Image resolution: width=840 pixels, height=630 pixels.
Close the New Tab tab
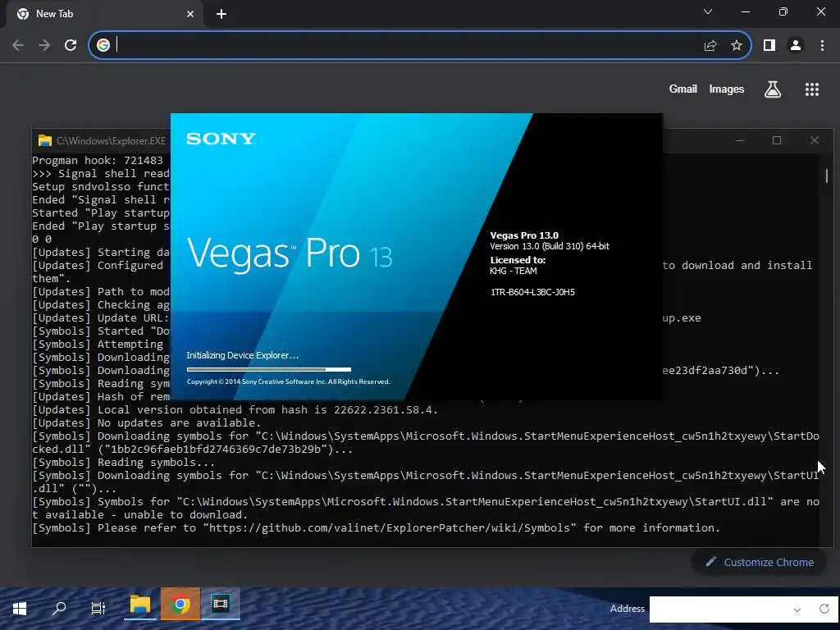tap(190, 14)
